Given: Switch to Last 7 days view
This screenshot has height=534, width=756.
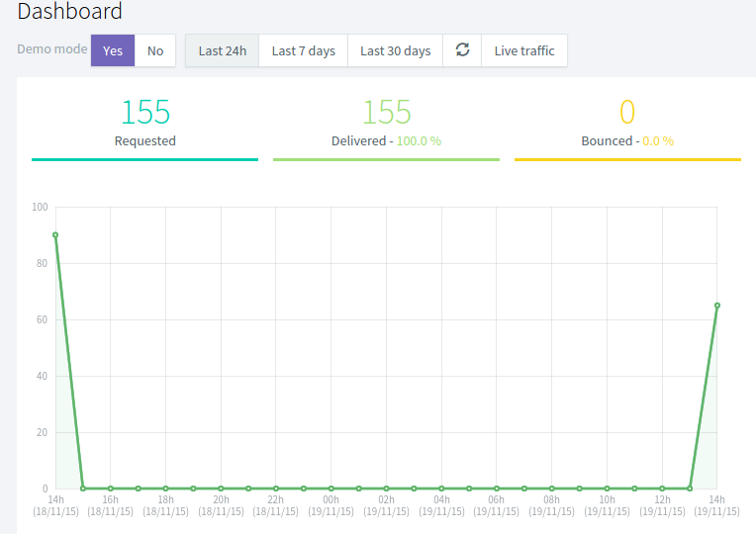Looking at the screenshot, I should coord(303,50).
